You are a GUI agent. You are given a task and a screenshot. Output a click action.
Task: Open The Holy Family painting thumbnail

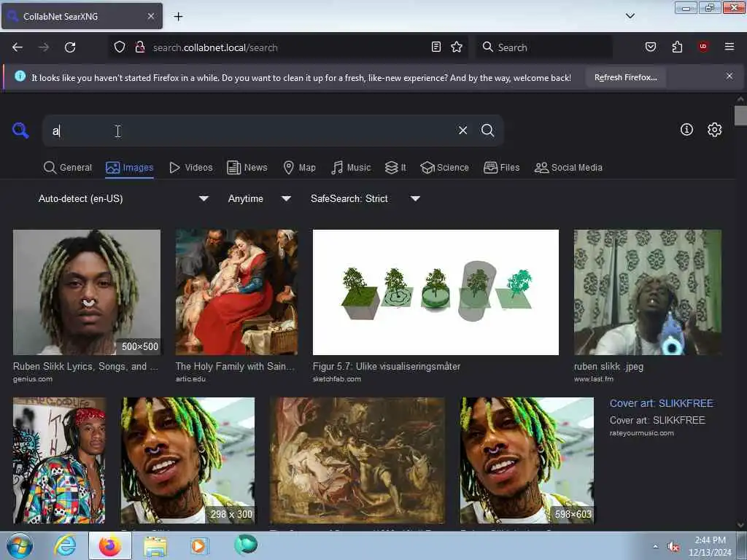(237, 292)
